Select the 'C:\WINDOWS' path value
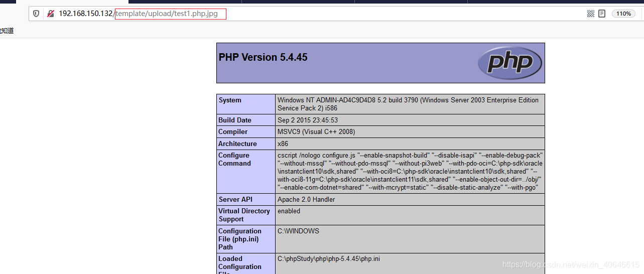Screen dimensions: 644x274 298,231
